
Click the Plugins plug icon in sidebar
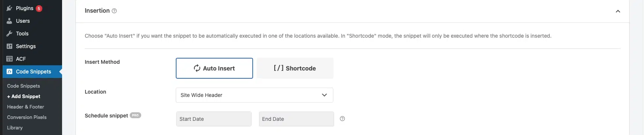click(x=10, y=8)
